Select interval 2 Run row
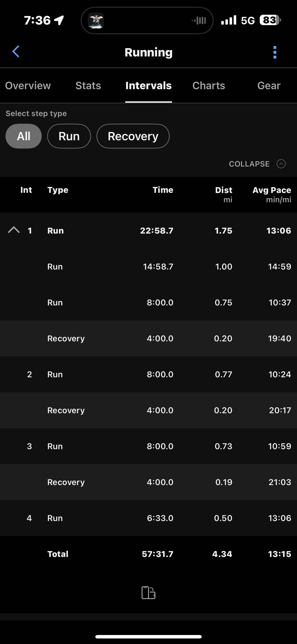Viewport: 297px width, 644px height. coord(148,374)
